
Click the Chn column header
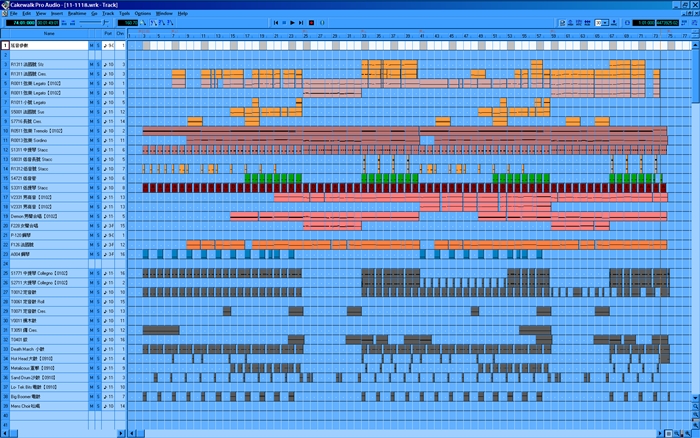(x=121, y=34)
